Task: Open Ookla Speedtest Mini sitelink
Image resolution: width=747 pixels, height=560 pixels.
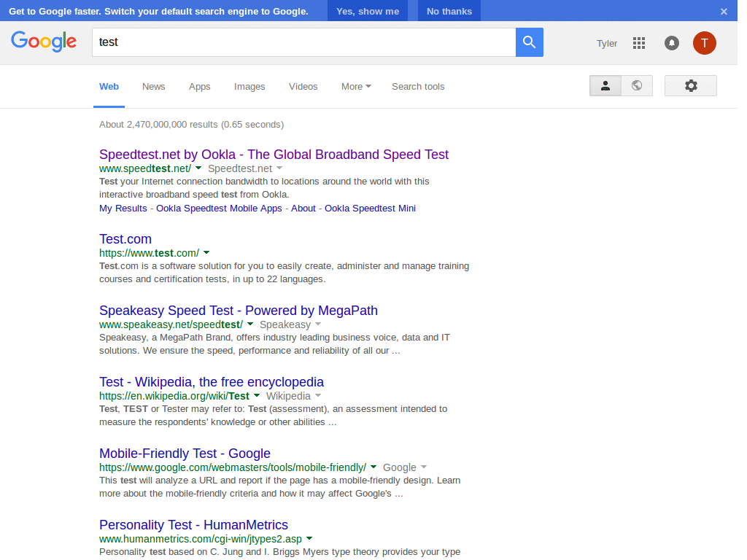Action: [370, 208]
